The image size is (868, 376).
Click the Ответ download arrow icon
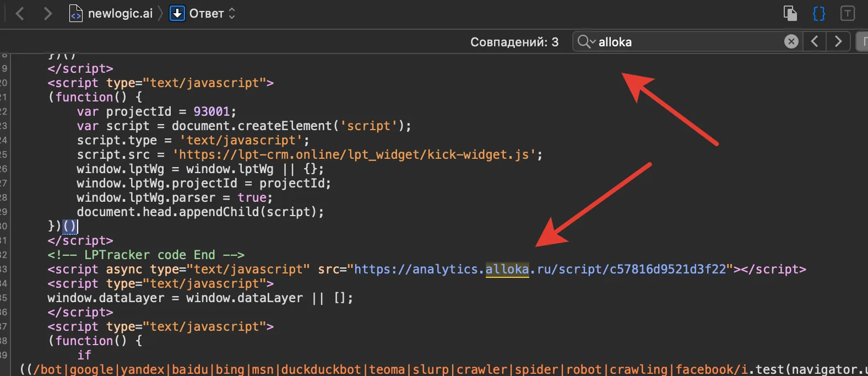[x=177, y=13]
